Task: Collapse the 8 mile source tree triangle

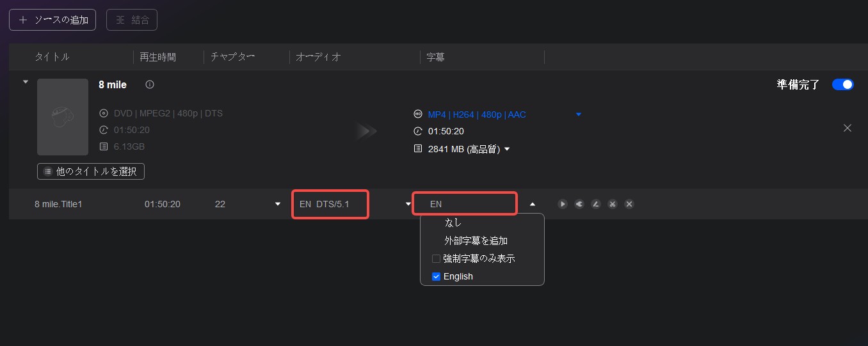Action: coord(26,82)
